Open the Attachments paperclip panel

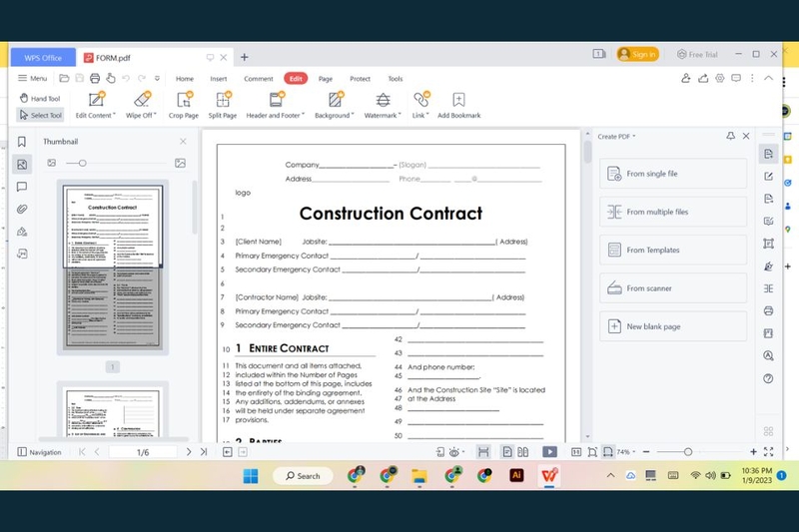click(22, 210)
